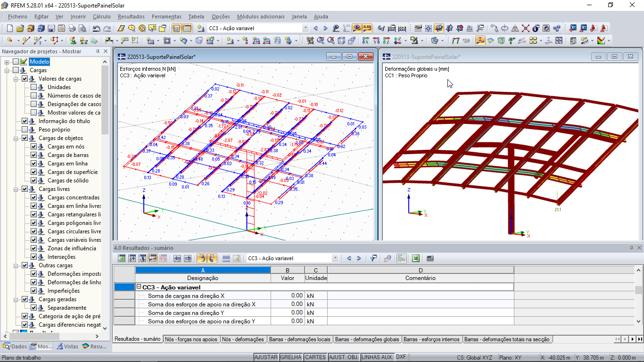This screenshot has height=362, width=644.
Task: Open the load case dropdown in results table
Action: pyautogui.click(x=335, y=258)
